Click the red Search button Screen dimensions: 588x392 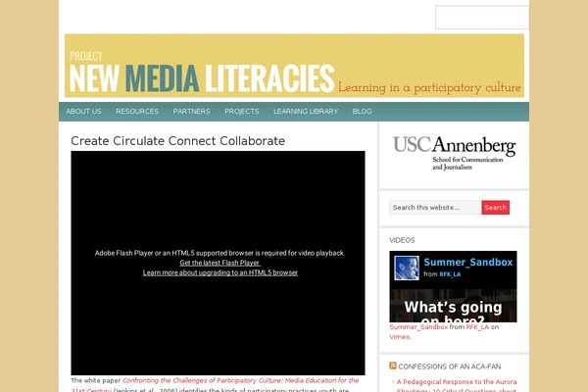(495, 208)
